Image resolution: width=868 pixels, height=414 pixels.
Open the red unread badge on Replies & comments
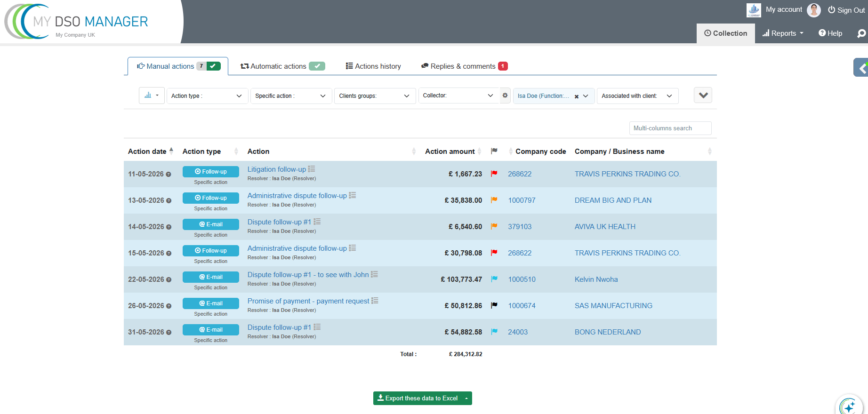(x=503, y=66)
